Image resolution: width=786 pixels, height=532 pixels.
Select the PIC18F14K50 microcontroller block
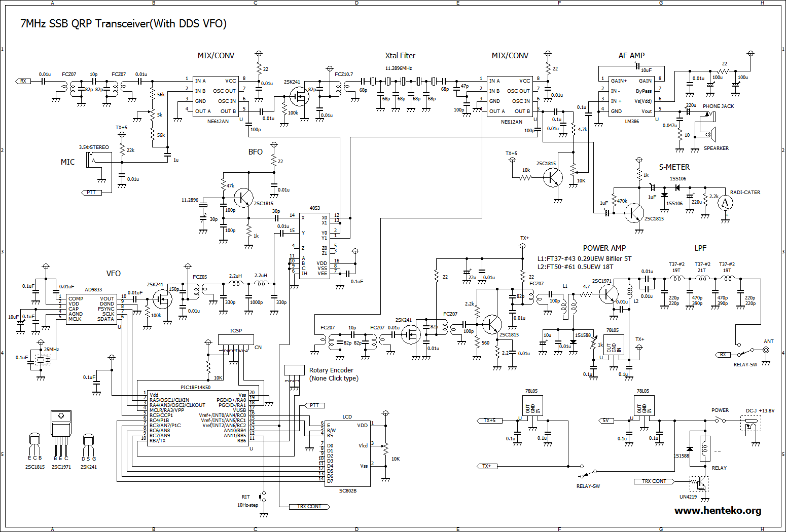point(198,418)
